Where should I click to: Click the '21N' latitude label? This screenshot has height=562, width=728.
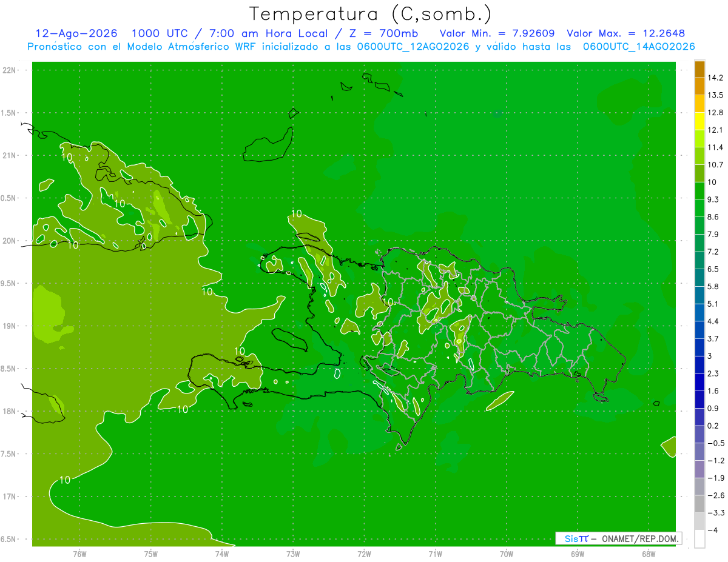pos(9,156)
